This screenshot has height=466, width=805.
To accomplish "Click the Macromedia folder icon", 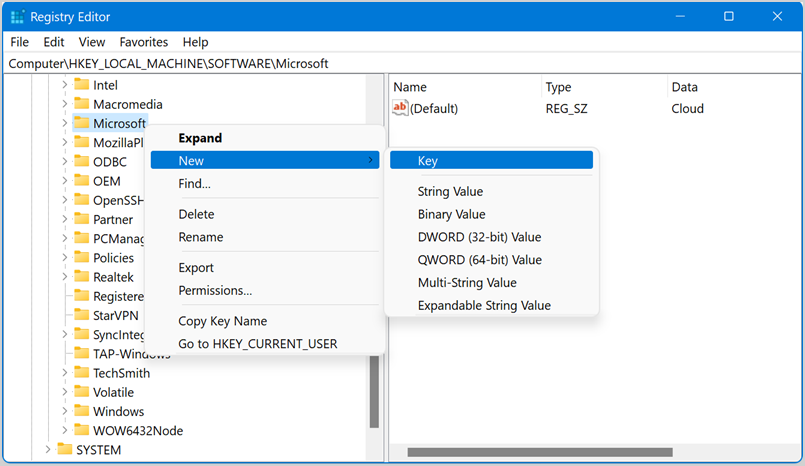I will pyautogui.click(x=82, y=104).
